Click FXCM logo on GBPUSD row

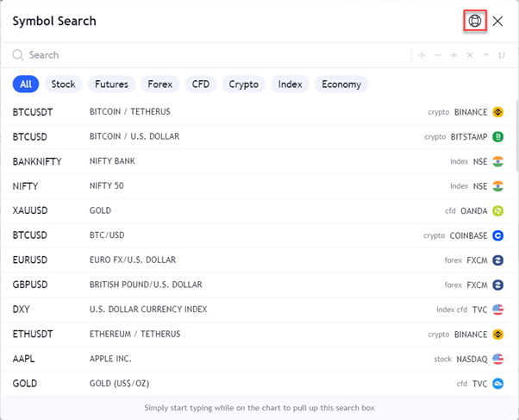497,285
